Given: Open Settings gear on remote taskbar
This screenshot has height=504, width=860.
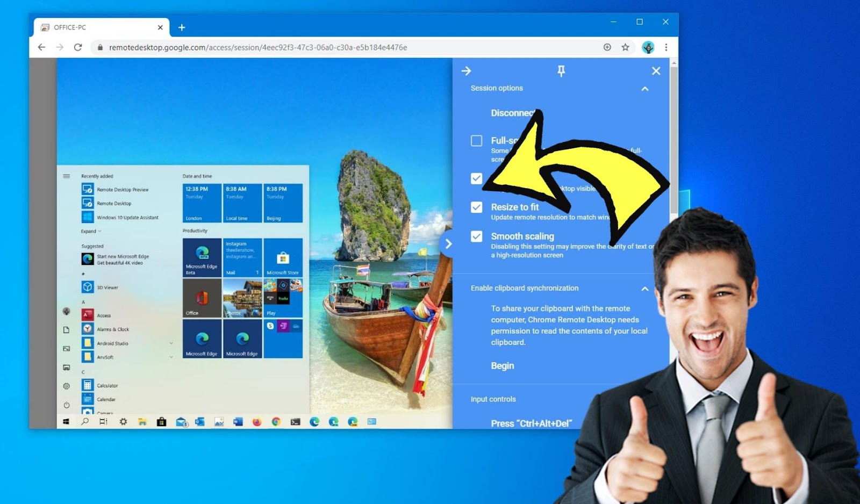Looking at the screenshot, I should [x=123, y=422].
